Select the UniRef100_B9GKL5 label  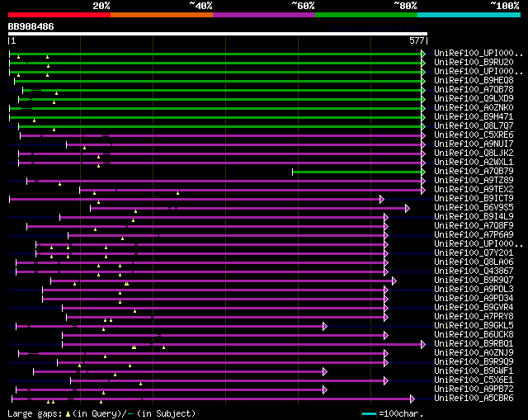tap(474, 326)
